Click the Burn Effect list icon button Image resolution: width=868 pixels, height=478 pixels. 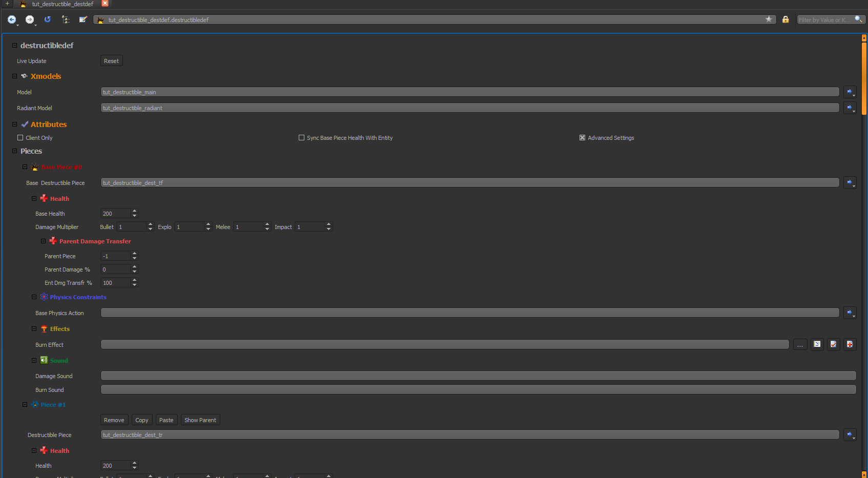pos(817,345)
